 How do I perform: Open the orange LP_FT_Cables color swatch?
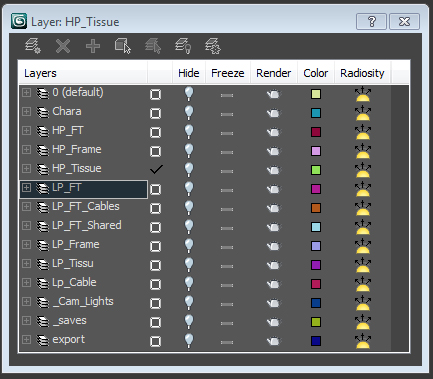coord(316,208)
